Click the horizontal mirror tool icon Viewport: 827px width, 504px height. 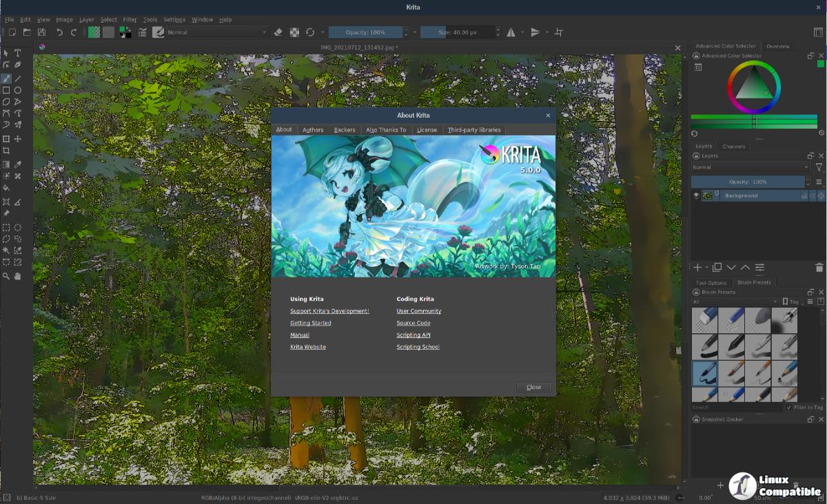tap(511, 32)
